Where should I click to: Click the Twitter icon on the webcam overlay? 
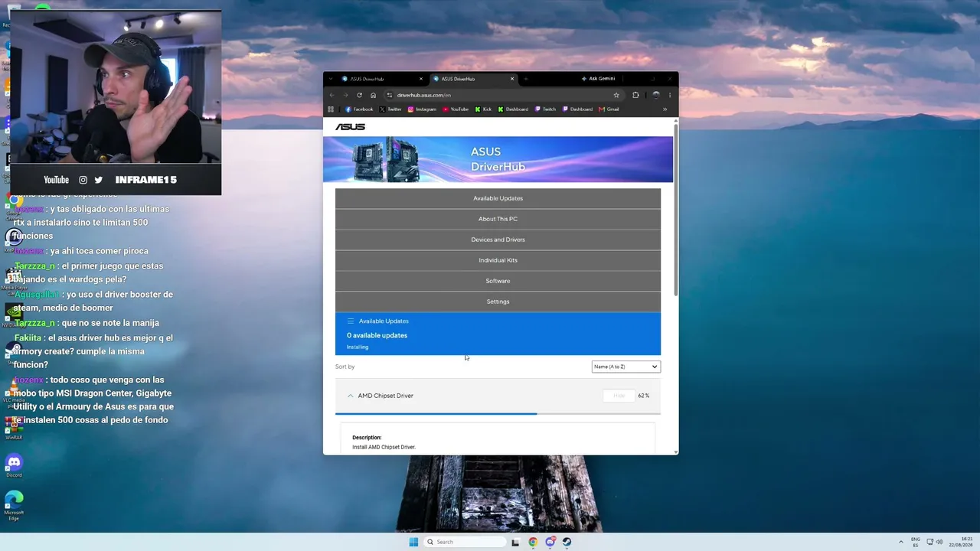click(x=99, y=180)
